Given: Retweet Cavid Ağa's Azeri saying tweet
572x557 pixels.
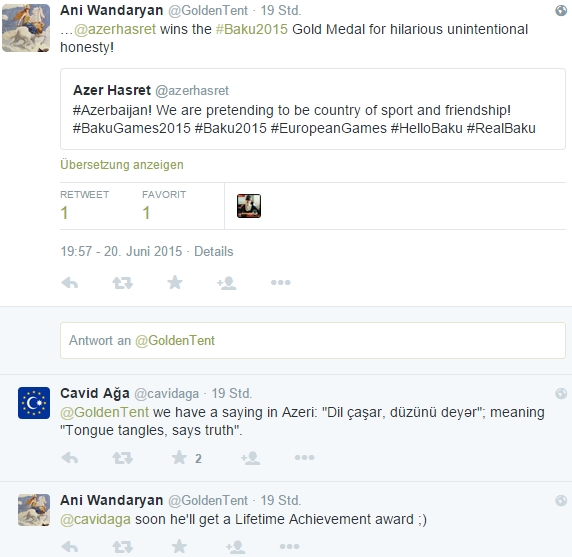Looking at the screenshot, I should [x=123, y=458].
